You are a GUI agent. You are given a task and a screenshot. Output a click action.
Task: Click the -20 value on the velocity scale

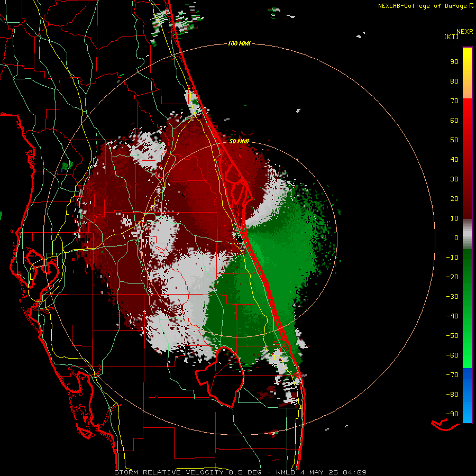tap(452, 277)
